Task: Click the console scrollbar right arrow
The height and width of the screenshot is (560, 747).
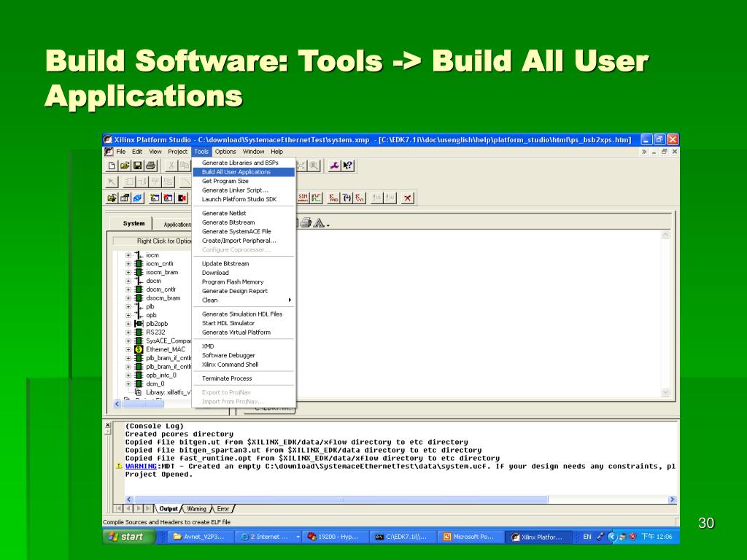Action: [x=672, y=499]
